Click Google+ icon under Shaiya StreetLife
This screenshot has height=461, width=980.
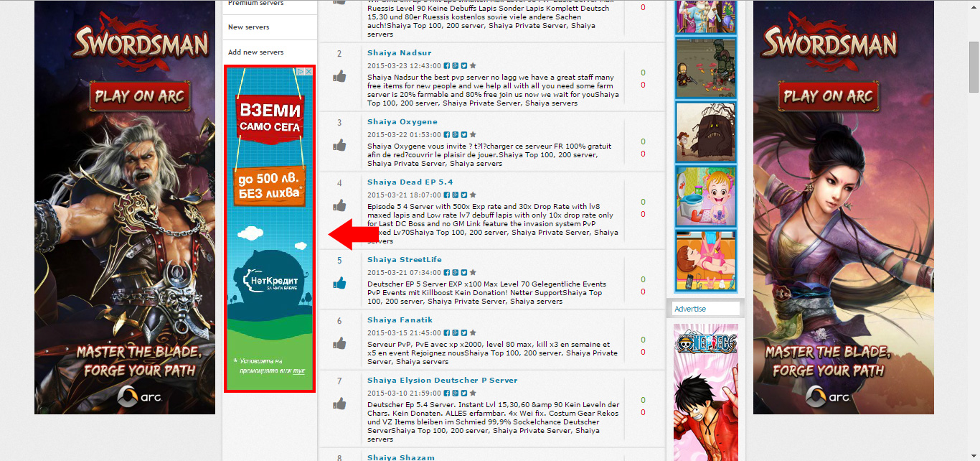click(456, 272)
